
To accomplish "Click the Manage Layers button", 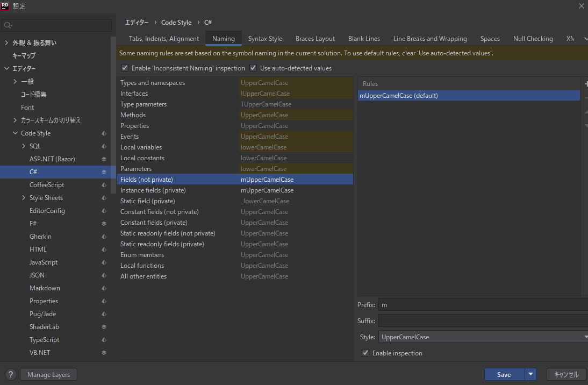I will (48, 375).
